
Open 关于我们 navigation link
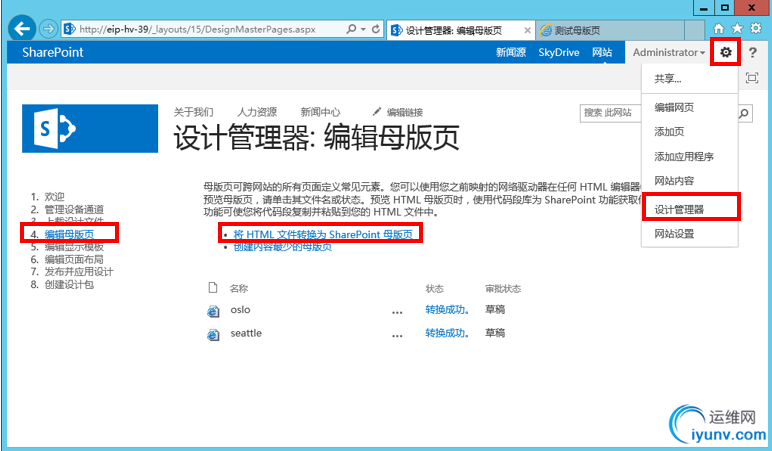pyautogui.click(x=193, y=112)
